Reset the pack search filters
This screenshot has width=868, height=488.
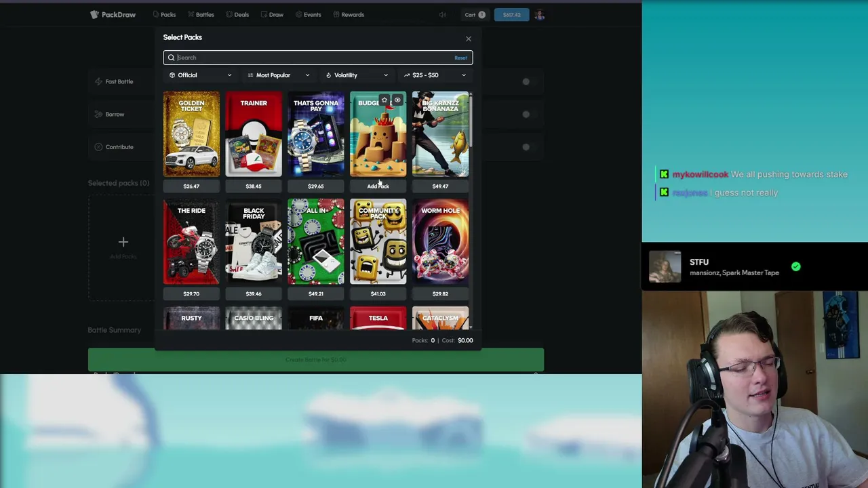460,58
